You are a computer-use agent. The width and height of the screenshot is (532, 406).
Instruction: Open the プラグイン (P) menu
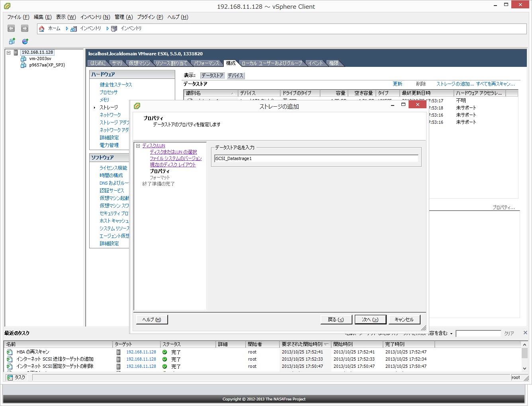pos(150,17)
